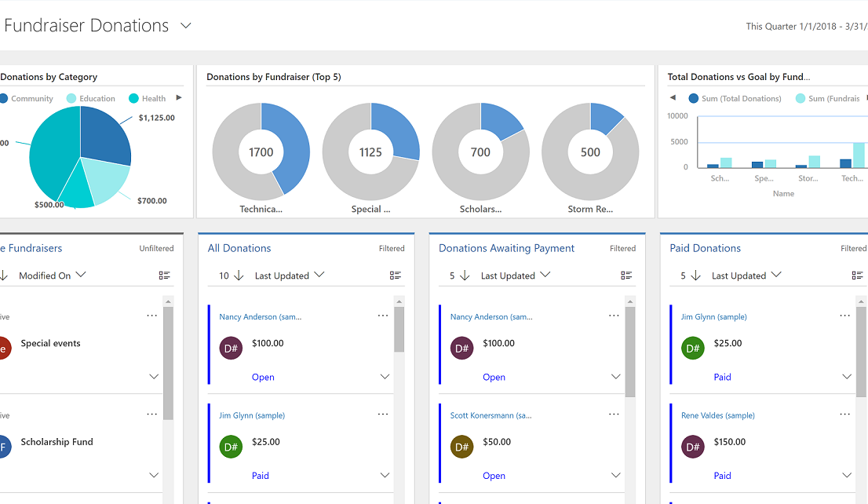Open the Nancy Anderson (sample) link in All Donations

click(x=261, y=317)
